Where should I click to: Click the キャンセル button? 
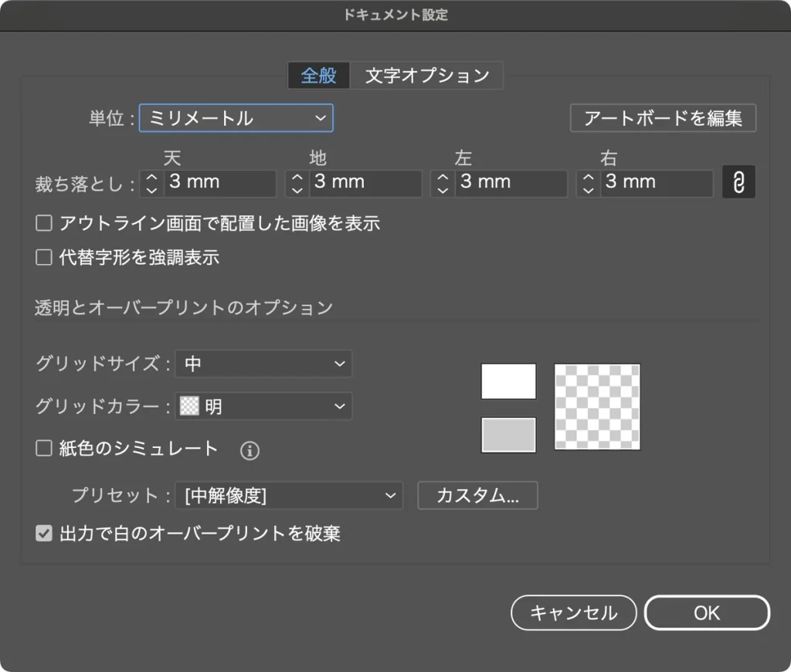(574, 613)
